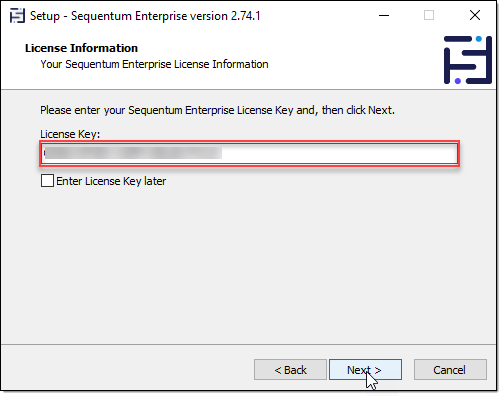Click the License Information heading
The height and width of the screenshot is (396, 502).
(81, 48)
